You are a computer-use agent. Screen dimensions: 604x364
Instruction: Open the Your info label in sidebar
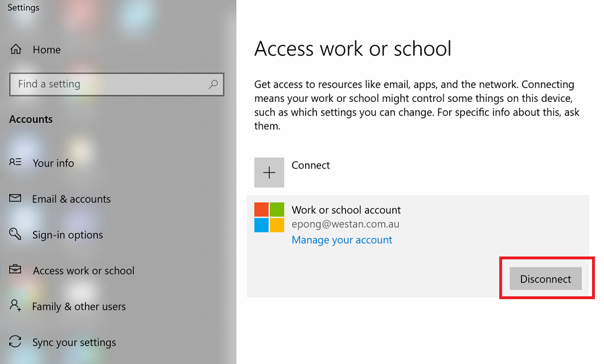pyautogui.click(x=54, y=163)
